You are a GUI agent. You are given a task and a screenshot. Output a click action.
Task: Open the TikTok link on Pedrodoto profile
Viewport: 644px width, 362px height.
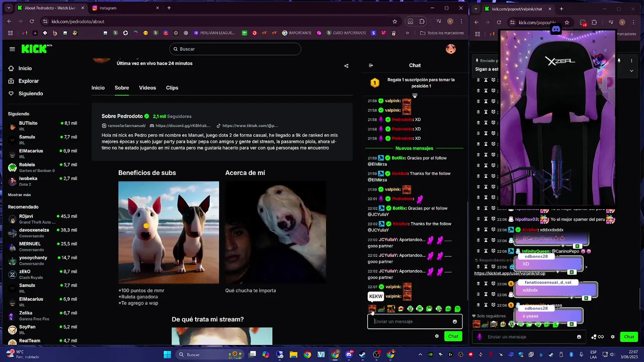(247, 126)
